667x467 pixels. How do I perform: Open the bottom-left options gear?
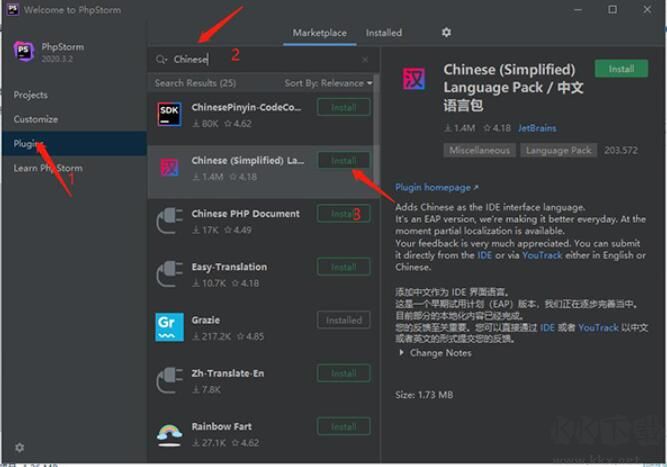[20, 447]
